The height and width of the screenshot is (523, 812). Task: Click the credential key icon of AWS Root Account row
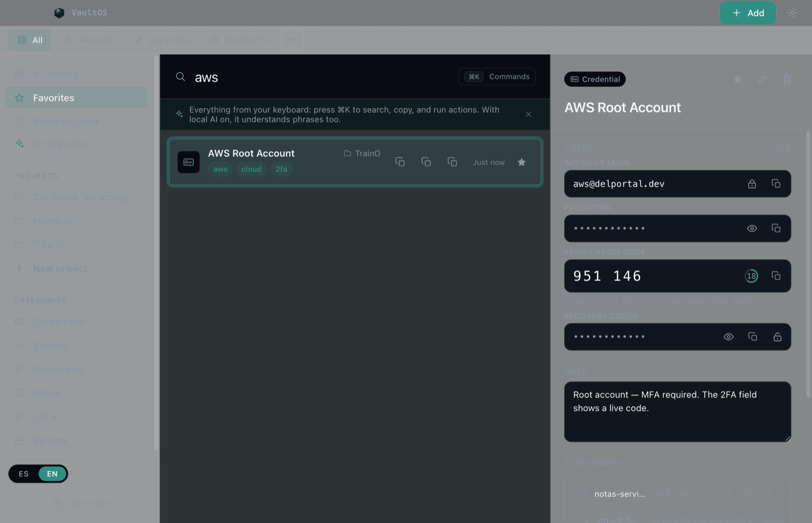tap(188, 162)
